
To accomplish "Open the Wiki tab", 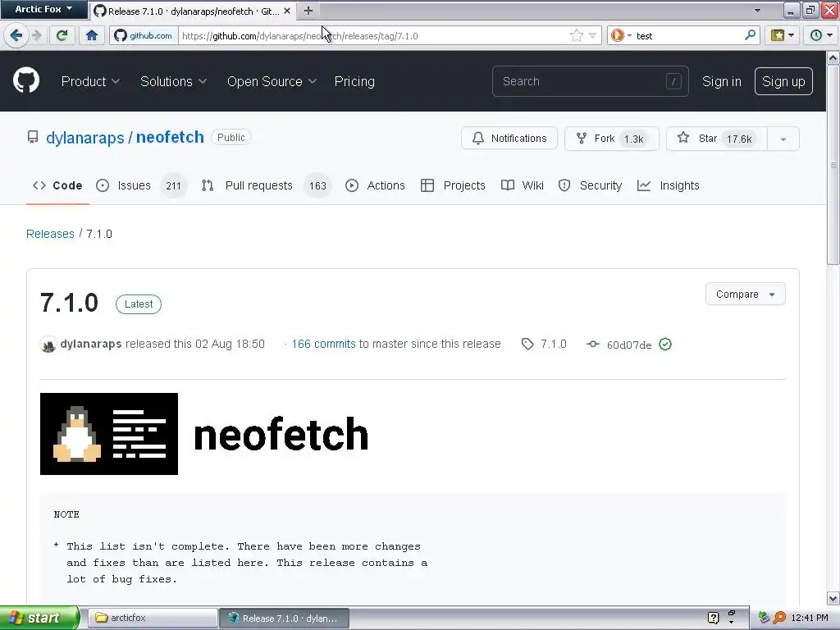I will [x=523, y=185].
